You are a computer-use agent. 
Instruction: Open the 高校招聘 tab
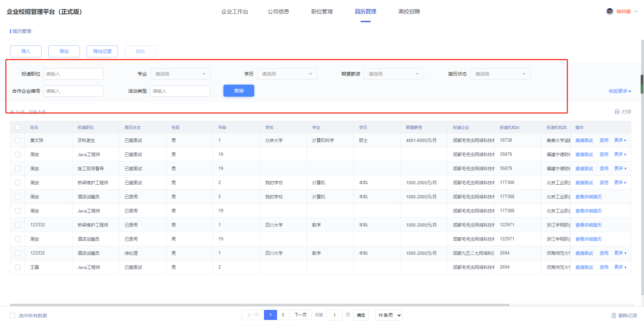tap(409, 12)
